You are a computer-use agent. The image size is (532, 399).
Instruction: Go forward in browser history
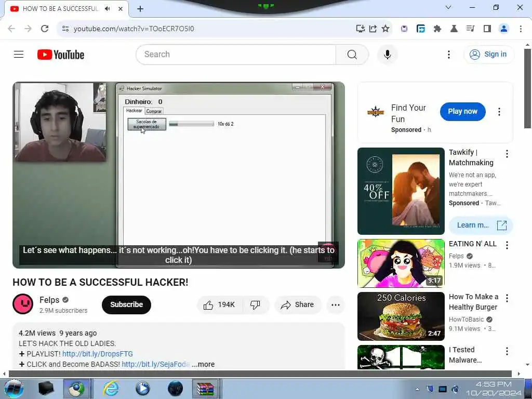[x=28, y=29]
